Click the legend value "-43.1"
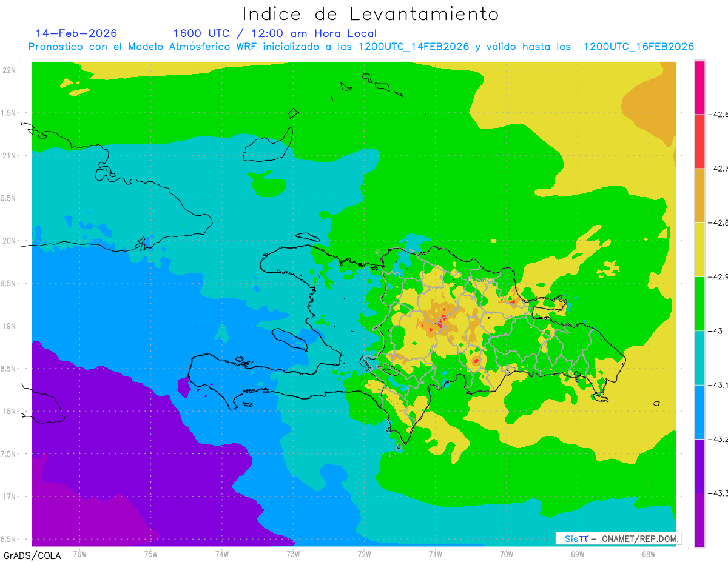The image size is (728, 562). (x=720, y=385)
